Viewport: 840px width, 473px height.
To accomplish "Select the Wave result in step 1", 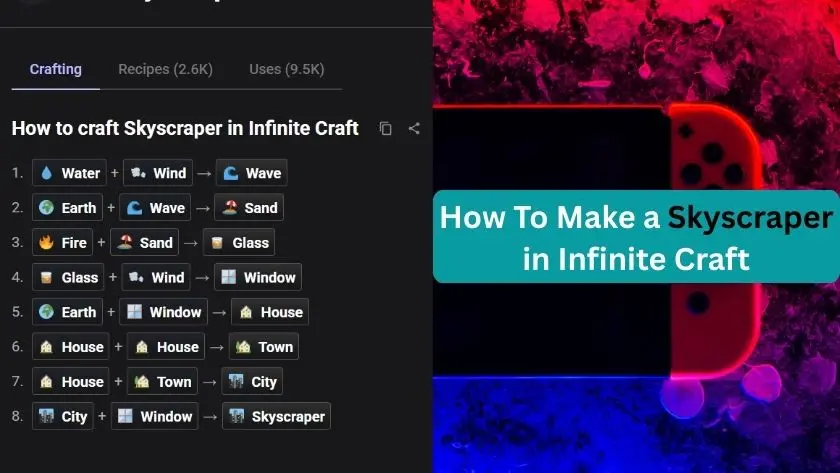I will click(x=252, y=172).
